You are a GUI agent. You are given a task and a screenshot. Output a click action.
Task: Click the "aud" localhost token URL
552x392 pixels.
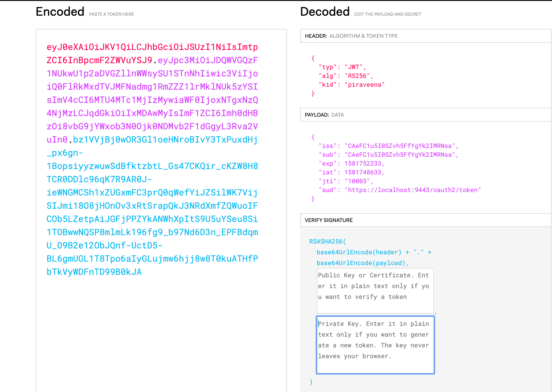coord(413,190)
